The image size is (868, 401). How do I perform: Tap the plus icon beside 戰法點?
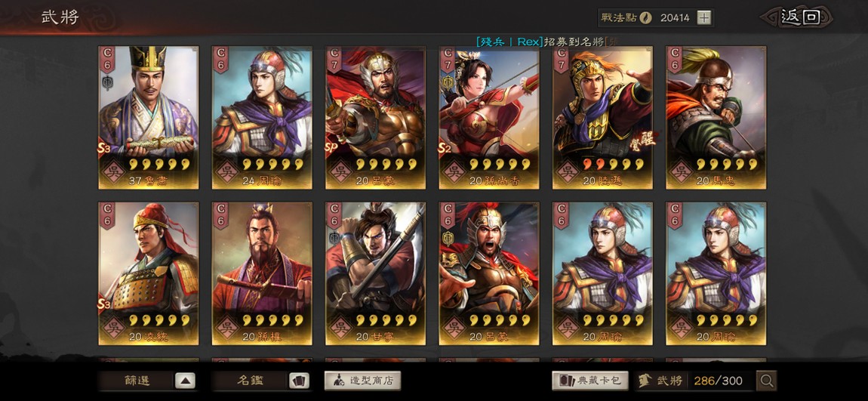point(703,17)
